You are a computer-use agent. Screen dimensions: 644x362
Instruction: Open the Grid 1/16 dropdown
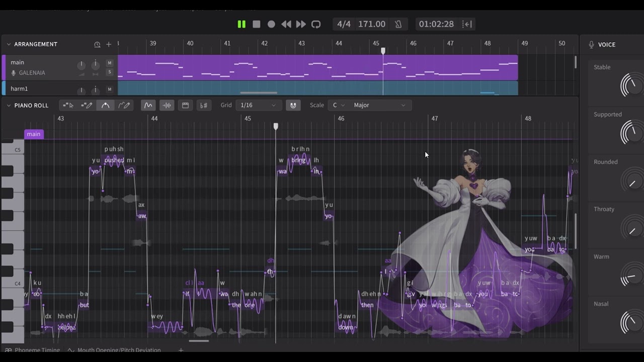click(x=258, y=105)
